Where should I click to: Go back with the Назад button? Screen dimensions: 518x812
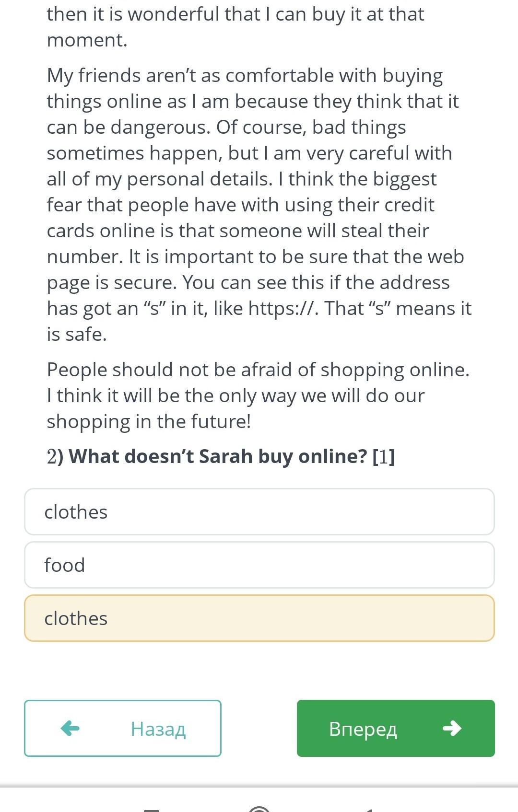(x=123, y=728)
